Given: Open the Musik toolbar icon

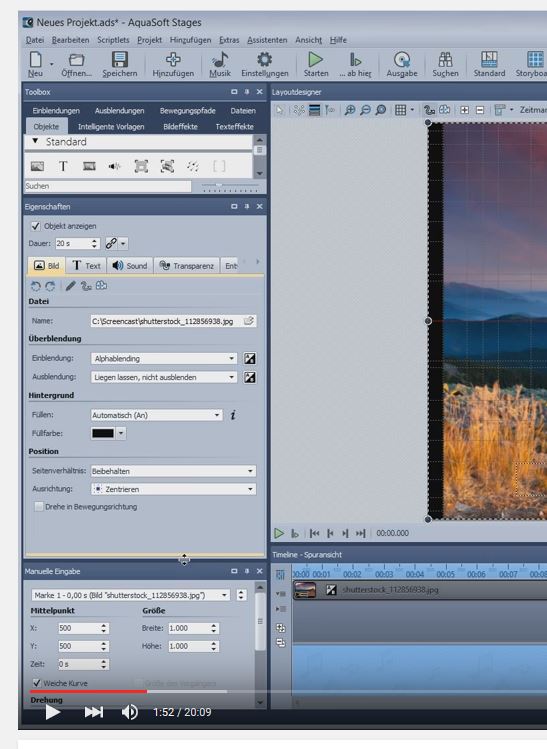Looking at the screenshot, I should pos(220,60).
